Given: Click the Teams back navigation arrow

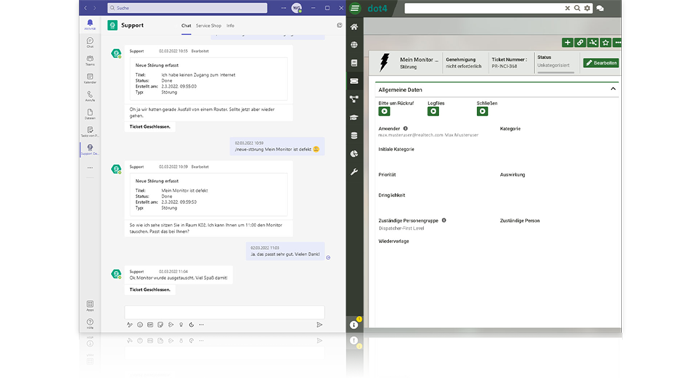Looking at the screenshot, I should coord(86,8).
